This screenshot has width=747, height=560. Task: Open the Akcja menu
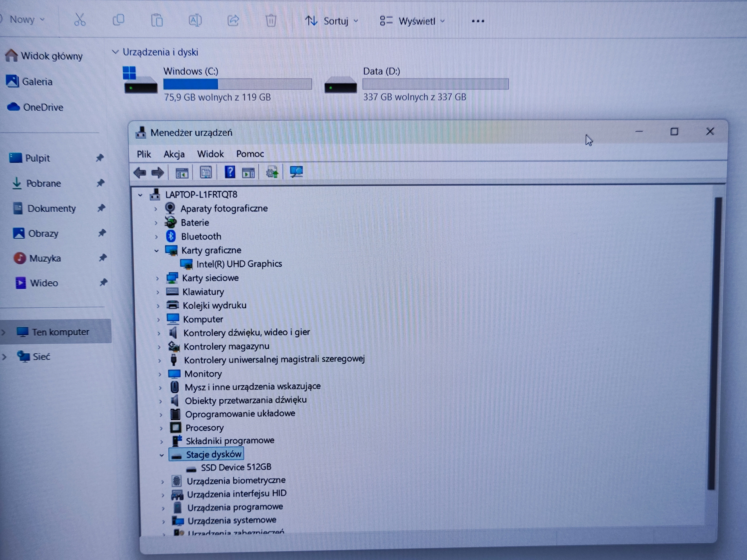pos(174,154)
